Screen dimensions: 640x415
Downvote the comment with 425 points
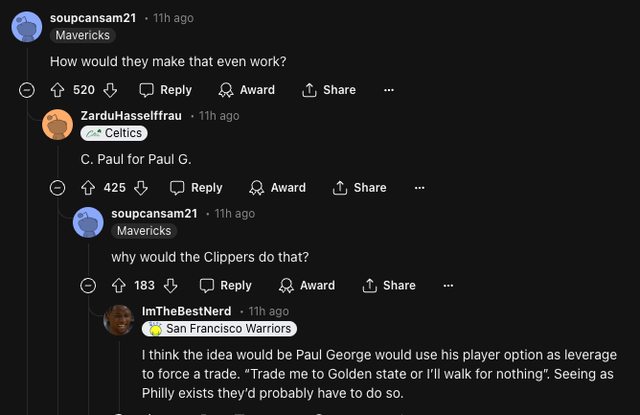point(141,188)
